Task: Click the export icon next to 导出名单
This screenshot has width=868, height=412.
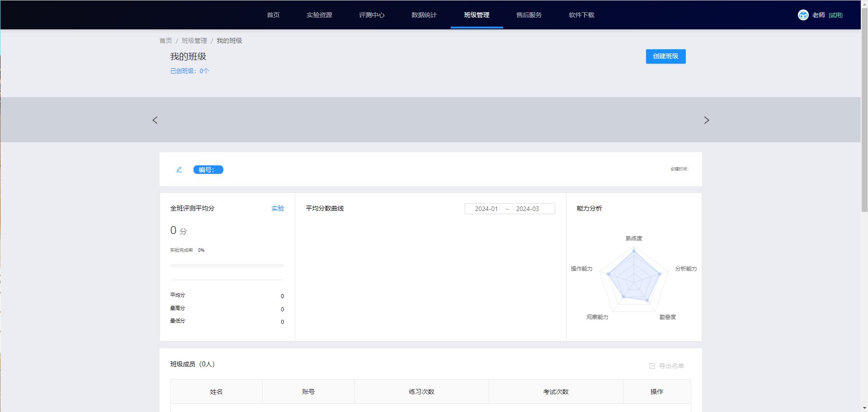Action: (652, 366)
